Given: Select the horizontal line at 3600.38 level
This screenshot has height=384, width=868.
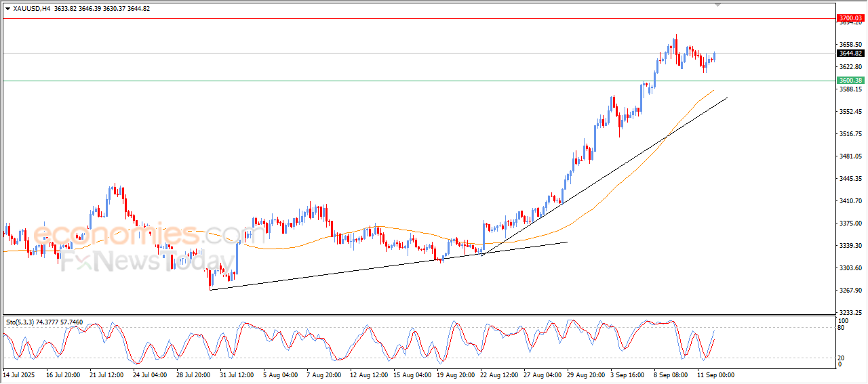Looking at the screenshot, I should pos(418,81).
